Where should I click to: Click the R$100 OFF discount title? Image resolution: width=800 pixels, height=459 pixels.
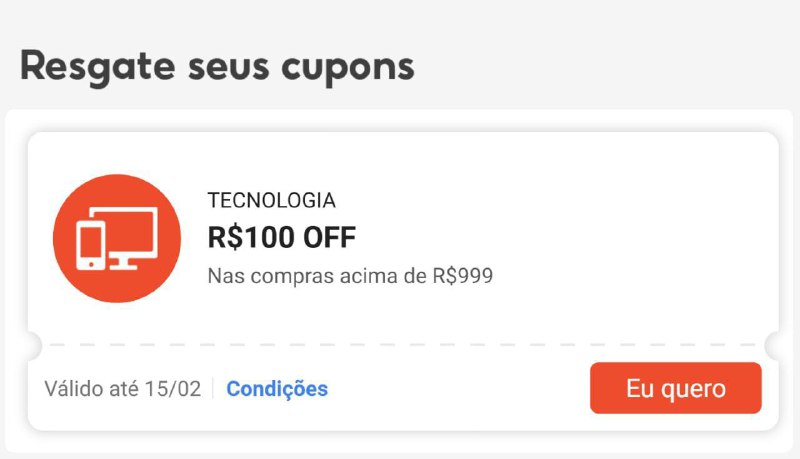pos(281,237)
